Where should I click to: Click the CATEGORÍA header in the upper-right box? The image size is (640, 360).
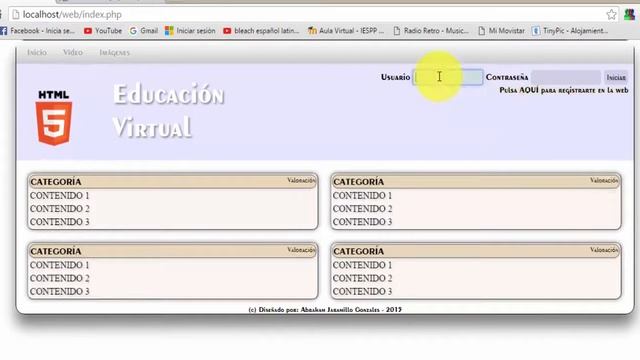tap(359, 182)
